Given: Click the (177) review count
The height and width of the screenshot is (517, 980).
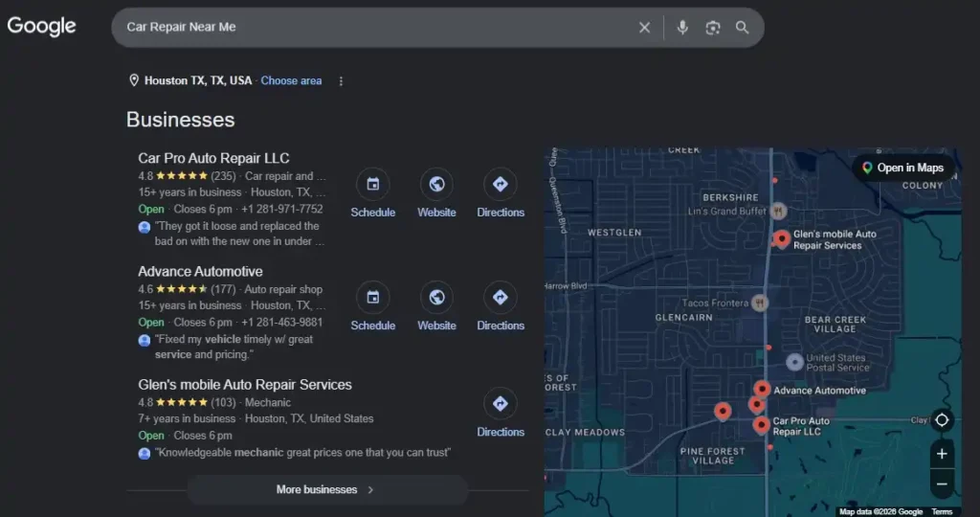Looking at the screenshot, I should point(223,289).
